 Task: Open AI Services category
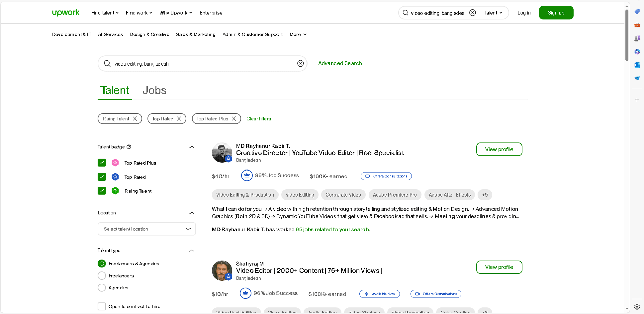coord(111,34)
